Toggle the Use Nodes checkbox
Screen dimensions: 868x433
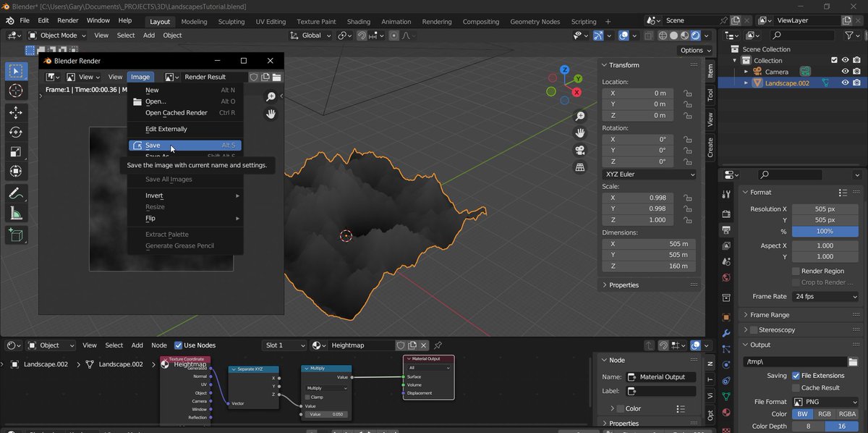(178, 345)
